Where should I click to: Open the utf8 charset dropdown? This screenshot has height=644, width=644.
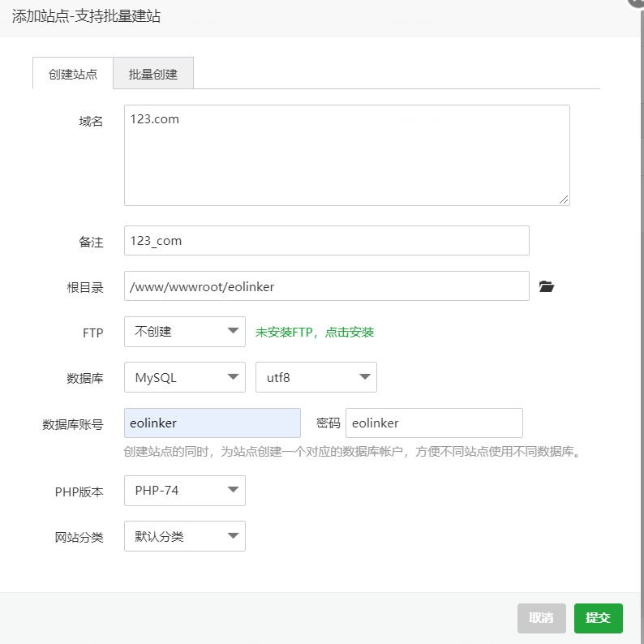pyautogui.click(x=316, y=377)
